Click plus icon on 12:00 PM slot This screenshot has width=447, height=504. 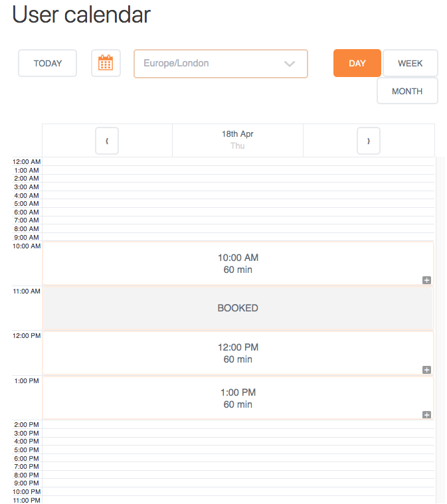pos(426,370)
